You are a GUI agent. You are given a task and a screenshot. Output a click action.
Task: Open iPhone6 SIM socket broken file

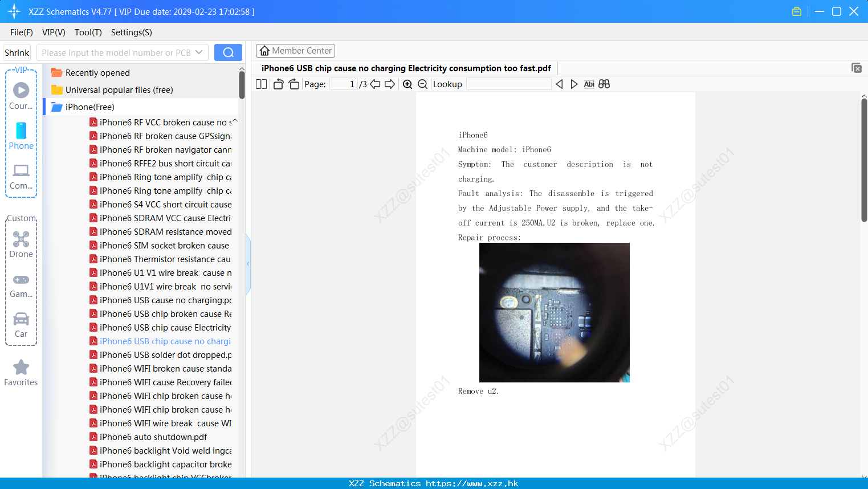pos(160,246)
